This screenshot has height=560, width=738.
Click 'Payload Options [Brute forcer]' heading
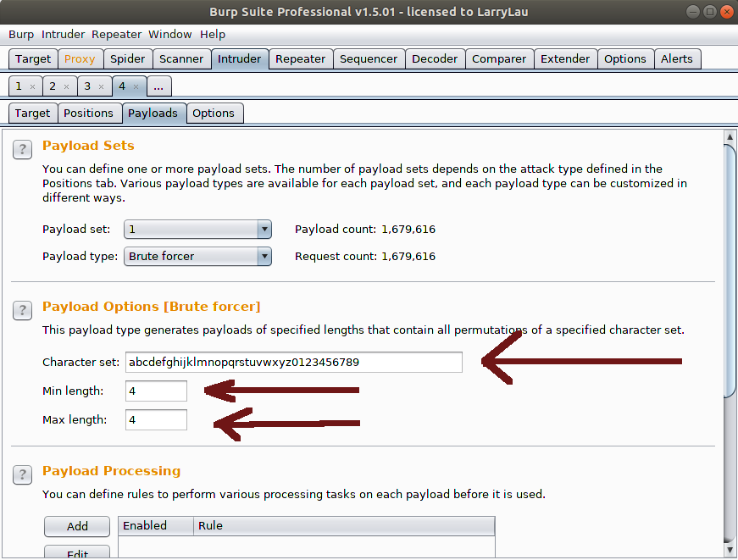click(x=152, y=307)
